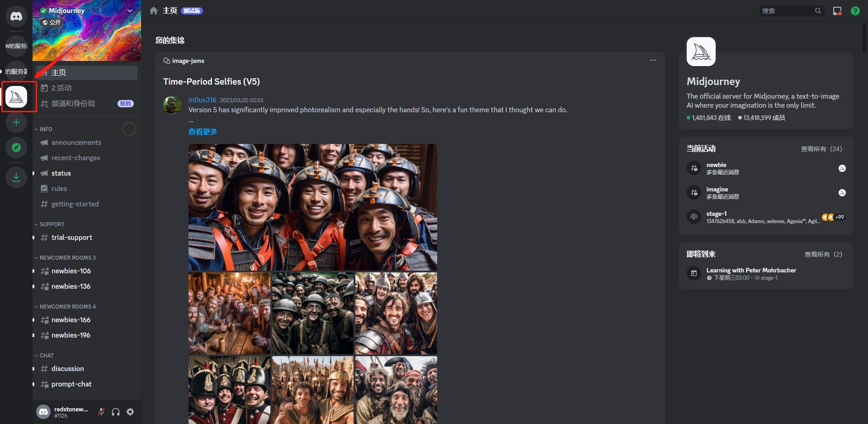
Task: Open the explore discoverable servers compass icon
Action: pos(16,148)
